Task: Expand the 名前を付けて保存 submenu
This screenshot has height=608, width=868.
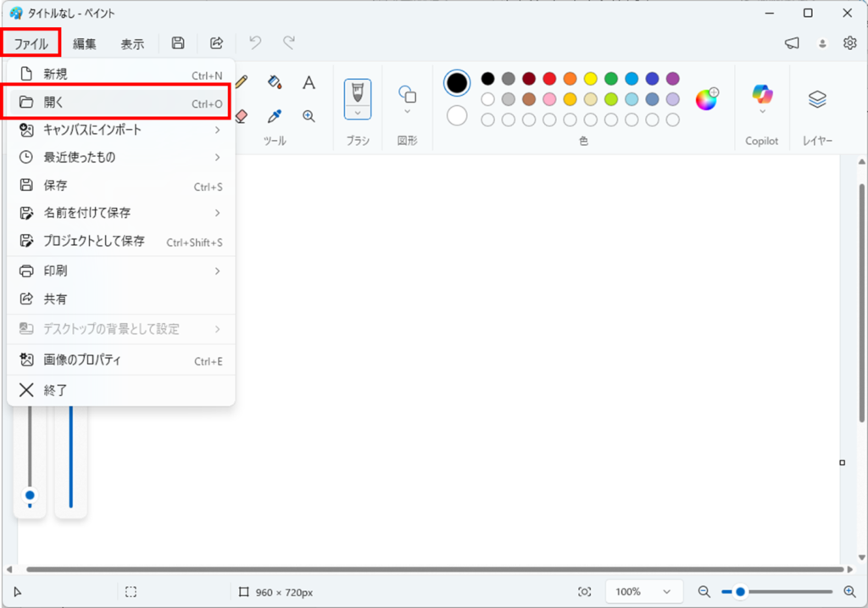Action: pos(217,213)
